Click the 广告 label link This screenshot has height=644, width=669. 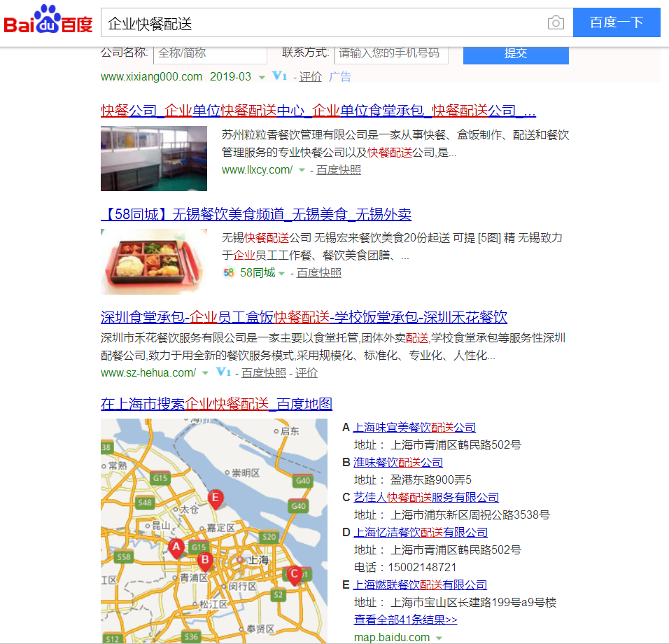click(x=340, y=77)
